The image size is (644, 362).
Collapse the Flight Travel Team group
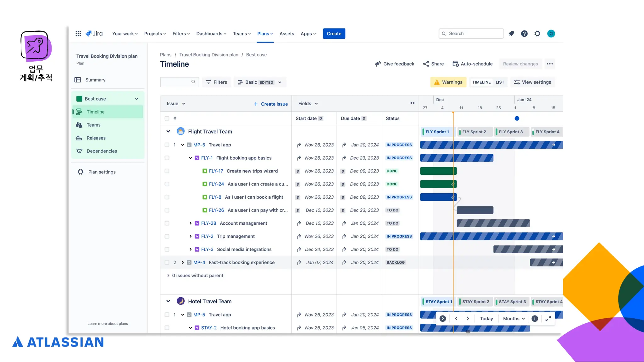[168, 132]
